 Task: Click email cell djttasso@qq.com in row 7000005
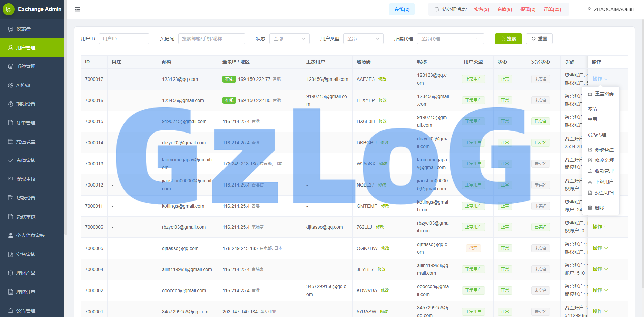pyautogui.click(x=180, y=248)
